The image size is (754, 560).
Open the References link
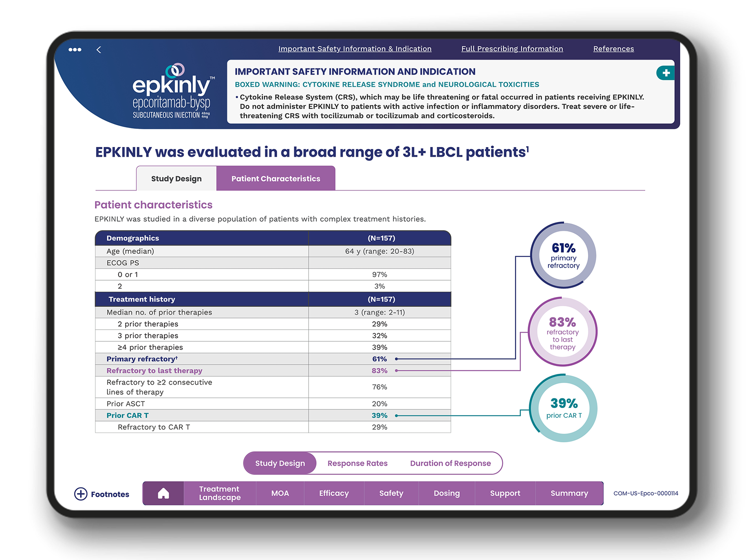[x=613, y=49]
